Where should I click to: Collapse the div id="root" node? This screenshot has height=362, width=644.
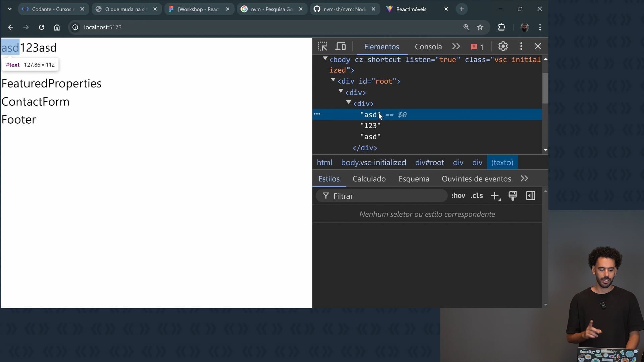[x=333, y=80]
